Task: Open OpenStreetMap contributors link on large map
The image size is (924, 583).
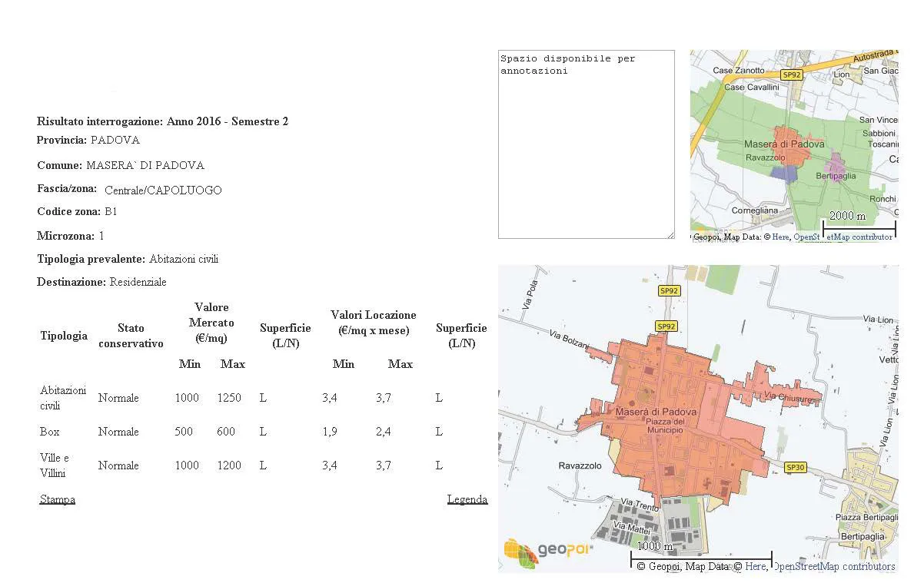Action: point(834,566)
